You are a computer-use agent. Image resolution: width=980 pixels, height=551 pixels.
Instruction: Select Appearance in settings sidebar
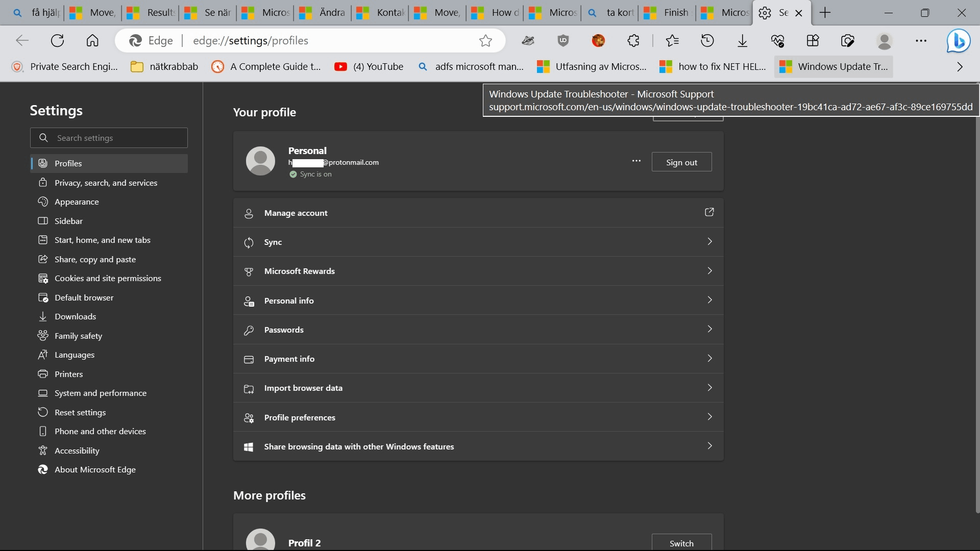(x=77, y=202)
